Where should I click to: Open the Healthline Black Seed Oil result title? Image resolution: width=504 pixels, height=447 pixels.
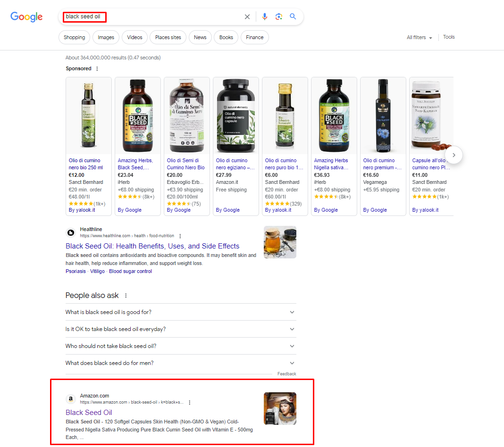152,246
